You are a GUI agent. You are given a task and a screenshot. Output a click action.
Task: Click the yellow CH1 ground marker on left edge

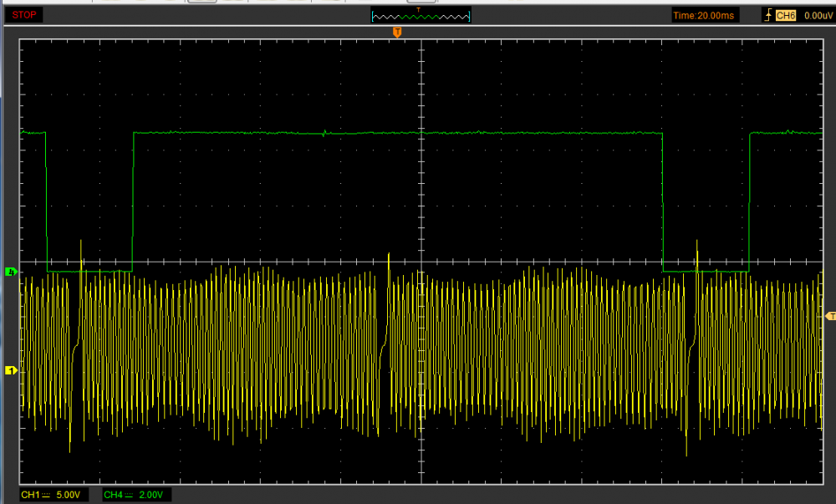12,369
